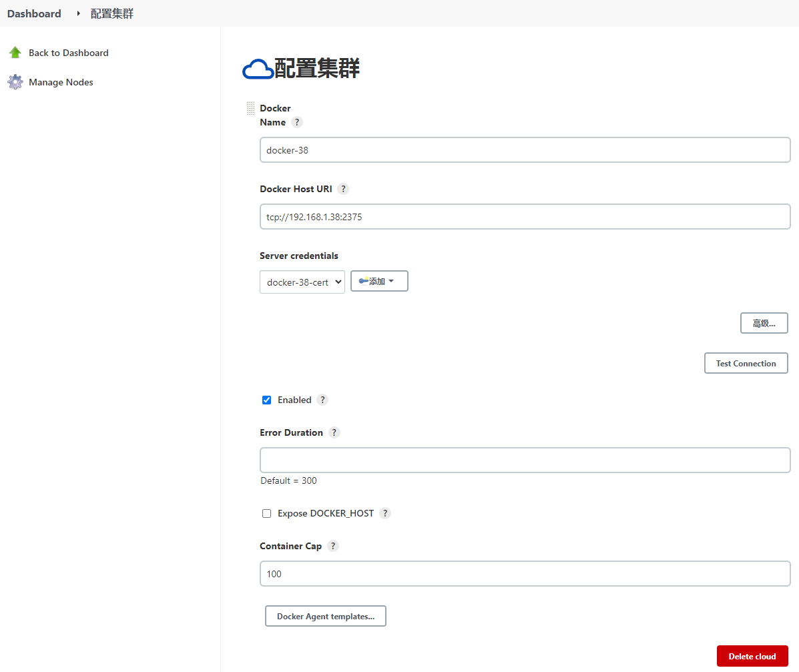Image resolution: width=799 pixels, height=672 pixels.
Task: Focus the empty Error Duration field
Action: tap(525, 460)
